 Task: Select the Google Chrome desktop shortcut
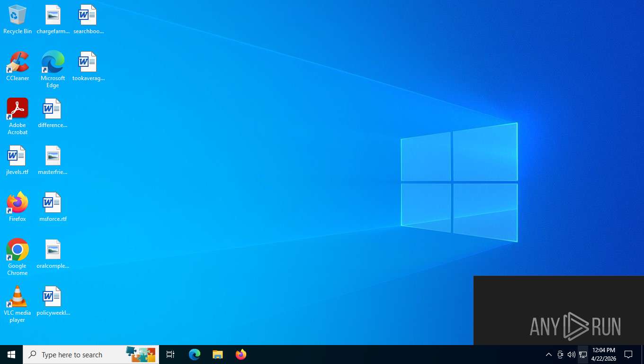[18, 257]
